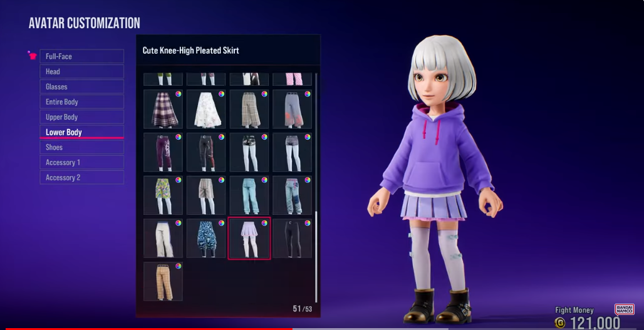The height and width of the screenshot is (330, 644).
Task: Open color wheel on white floral skirt
Action: [x=221, y=94]
